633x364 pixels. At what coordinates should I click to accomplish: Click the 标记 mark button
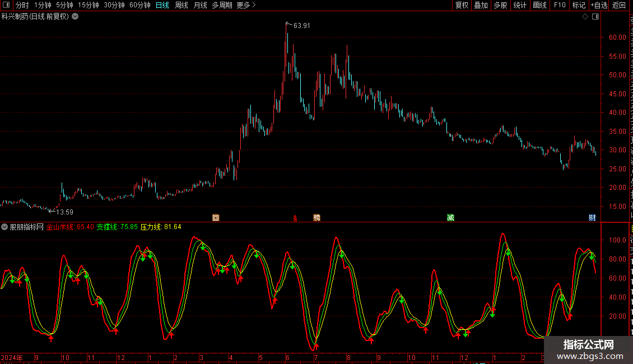pos(579,5)
